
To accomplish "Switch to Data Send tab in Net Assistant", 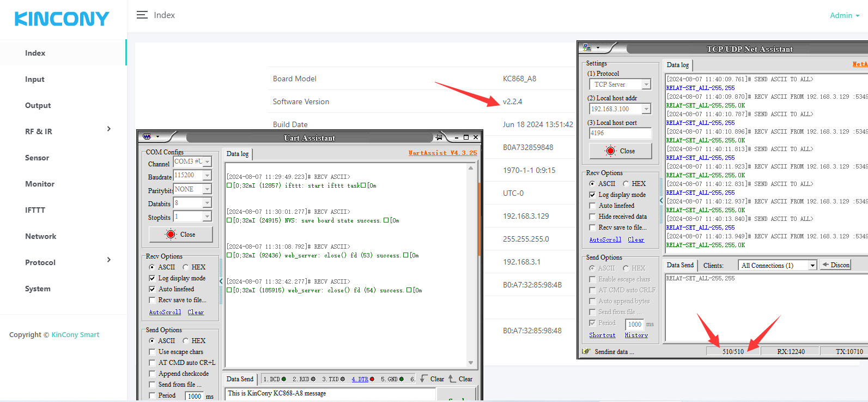I will click(x=680, y=265).
